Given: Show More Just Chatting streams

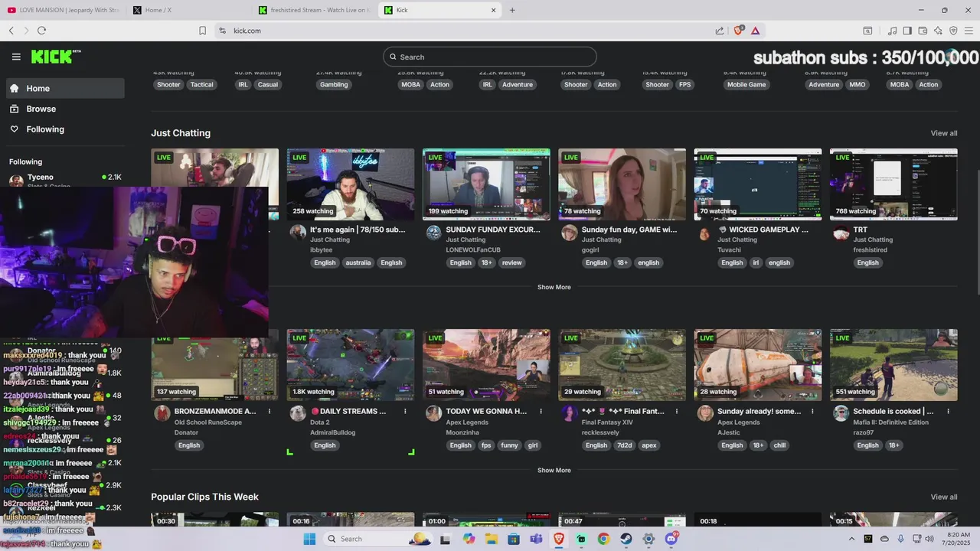Looking at the screenshot, I should [x=554, y=287].
